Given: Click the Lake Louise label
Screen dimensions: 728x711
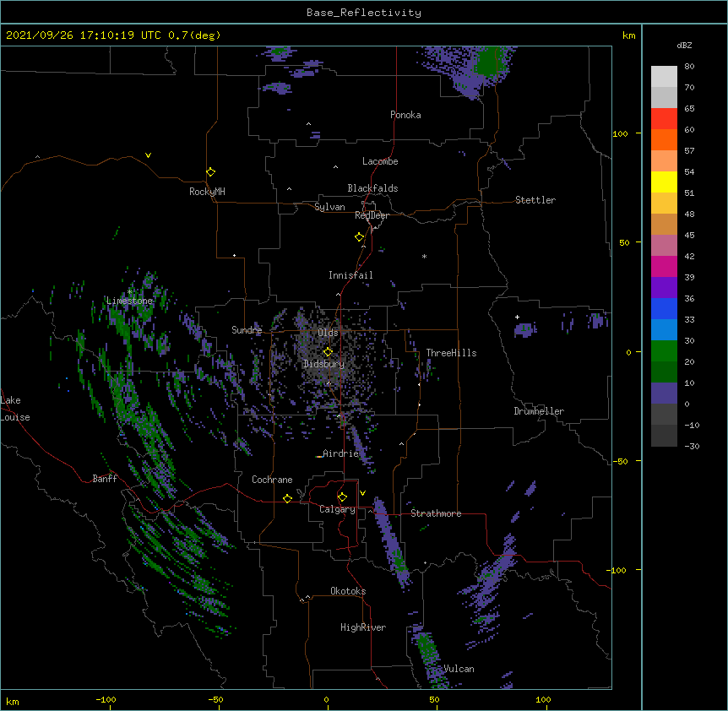Looking at the screenshot, I should [x=15, y=409].
